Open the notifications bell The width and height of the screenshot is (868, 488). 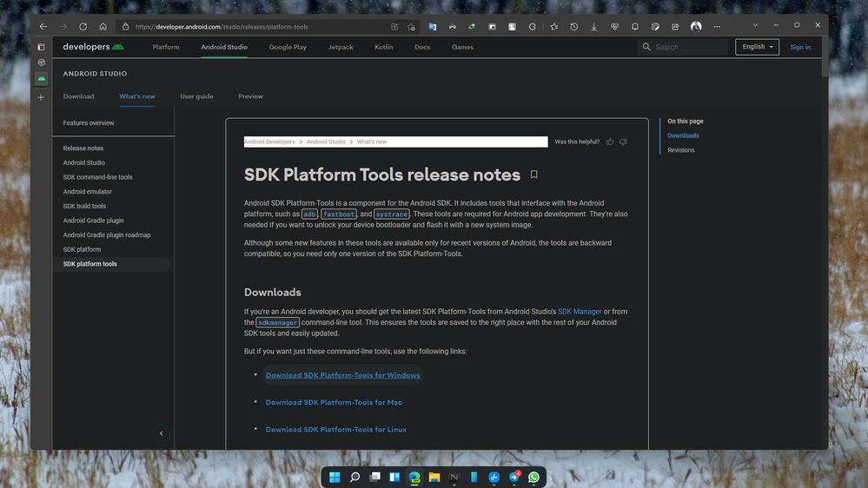pyautogui.click(x=635, y=27)
